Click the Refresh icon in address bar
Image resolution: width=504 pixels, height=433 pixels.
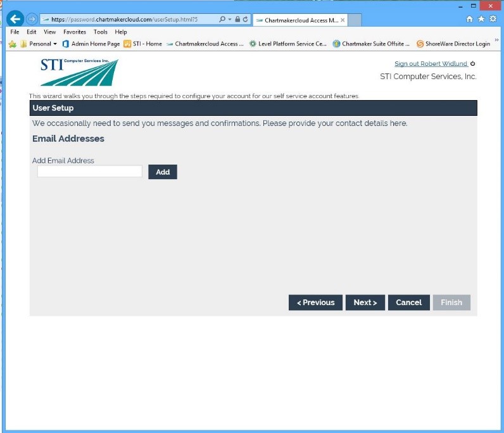pos(246,20)
